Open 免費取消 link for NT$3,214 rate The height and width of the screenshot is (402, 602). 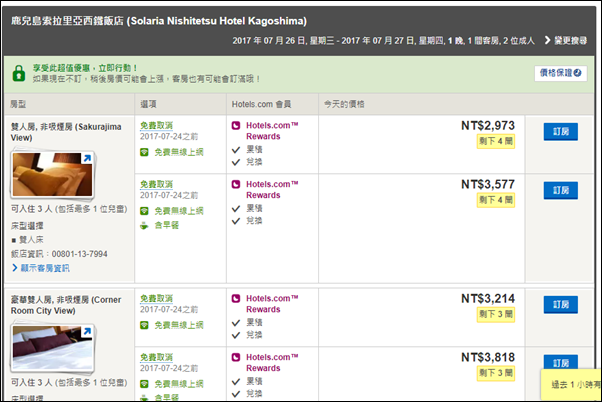pyautogui.click(x=156, y=299)
